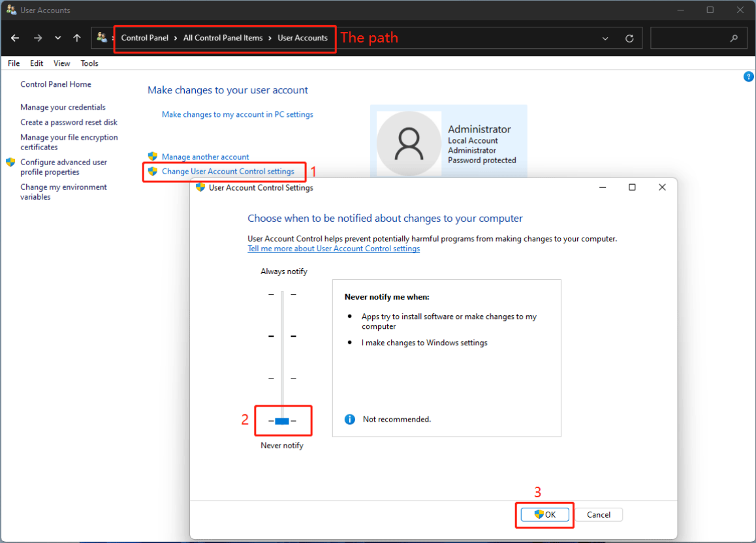Click the Administrator account avatar picture
This screenshot has height=543, width=756.
click(x=409, y=144)
